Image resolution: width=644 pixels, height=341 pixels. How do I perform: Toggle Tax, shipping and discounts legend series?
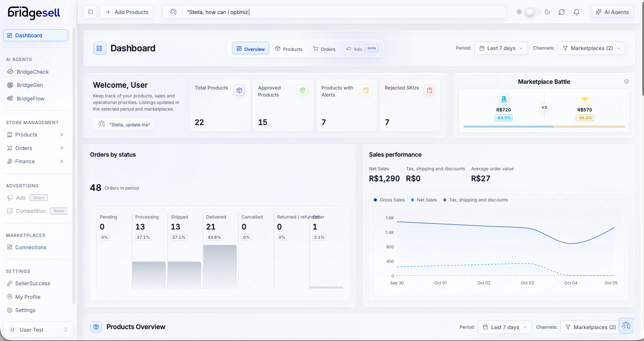[x=475, y=200]
